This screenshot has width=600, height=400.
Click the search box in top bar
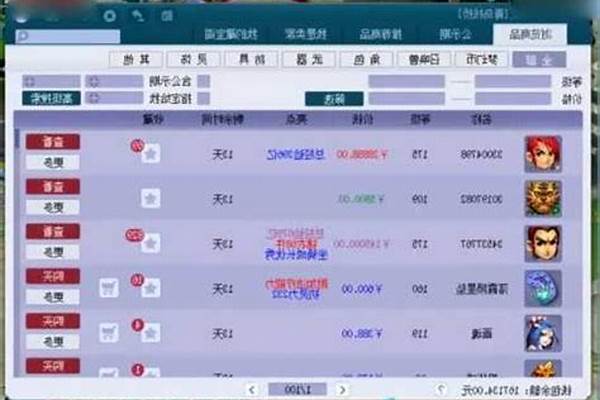coord(68,36)
